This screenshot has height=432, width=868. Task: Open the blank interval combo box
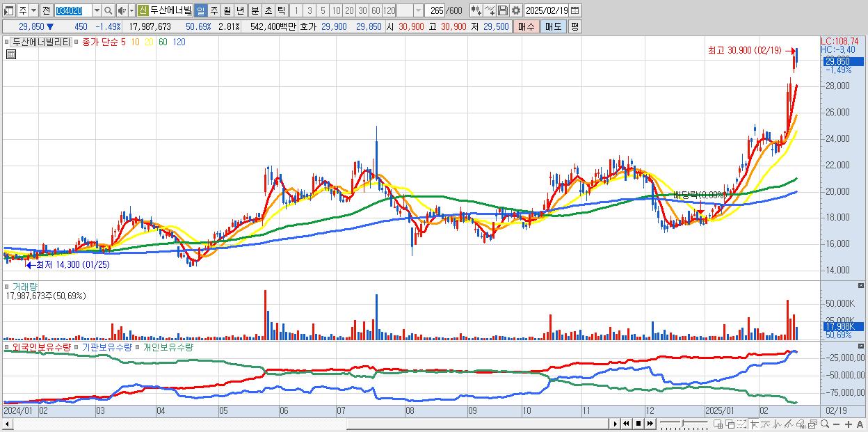(x=410, y=11)
